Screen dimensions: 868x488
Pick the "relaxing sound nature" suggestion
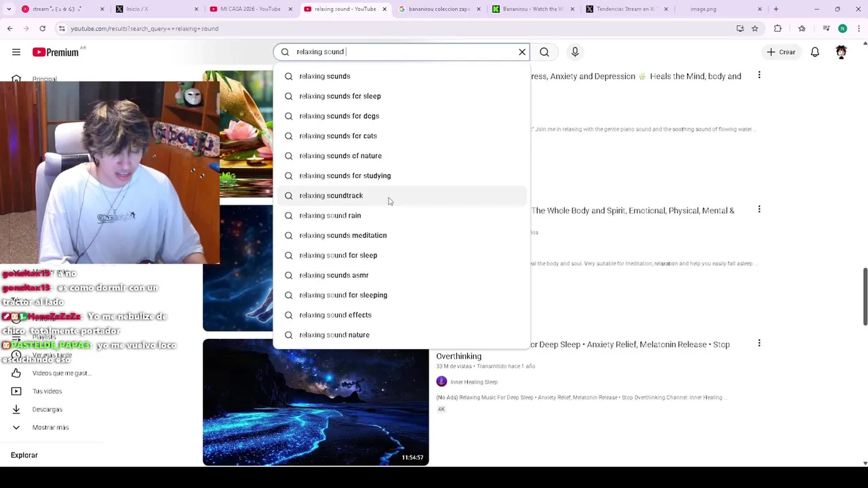tap(401, 335)
